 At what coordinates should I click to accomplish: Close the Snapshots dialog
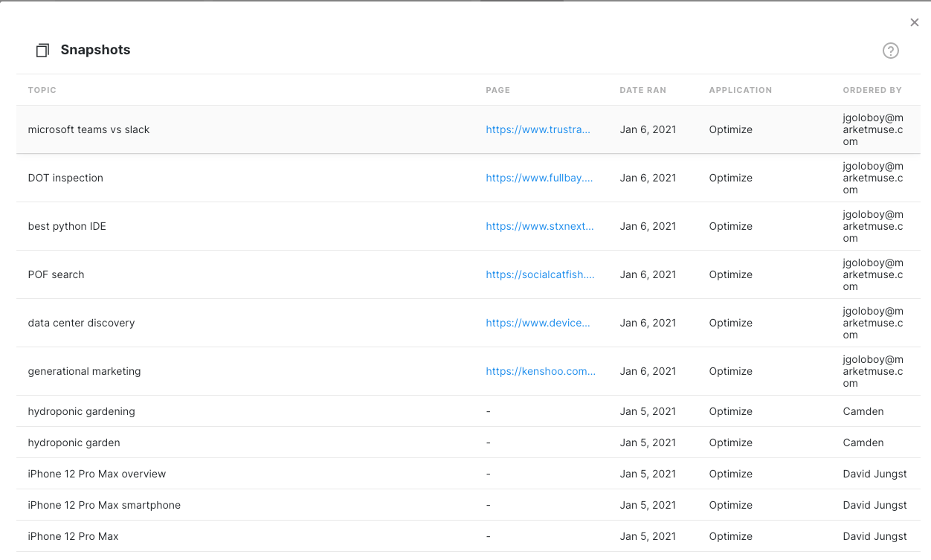pyautogui.click(x=915, y=22)
